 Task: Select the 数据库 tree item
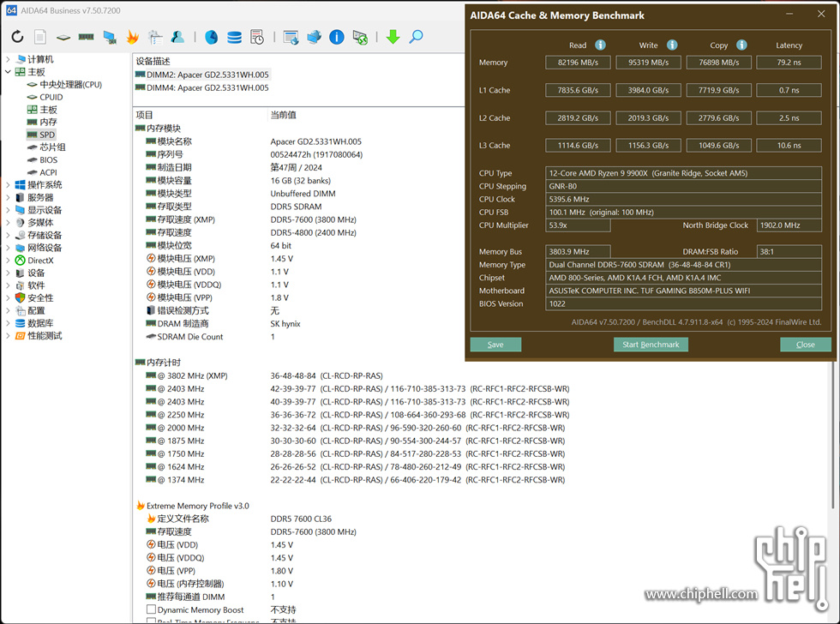pos(40,323)
